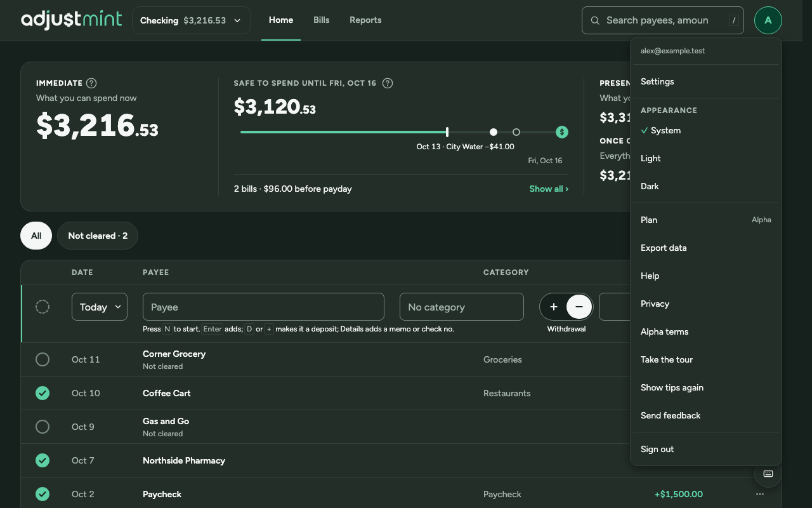Click the Safe to Spend help icon
Viewport: 812px width, 508px height.
click(x=388, y=83)
